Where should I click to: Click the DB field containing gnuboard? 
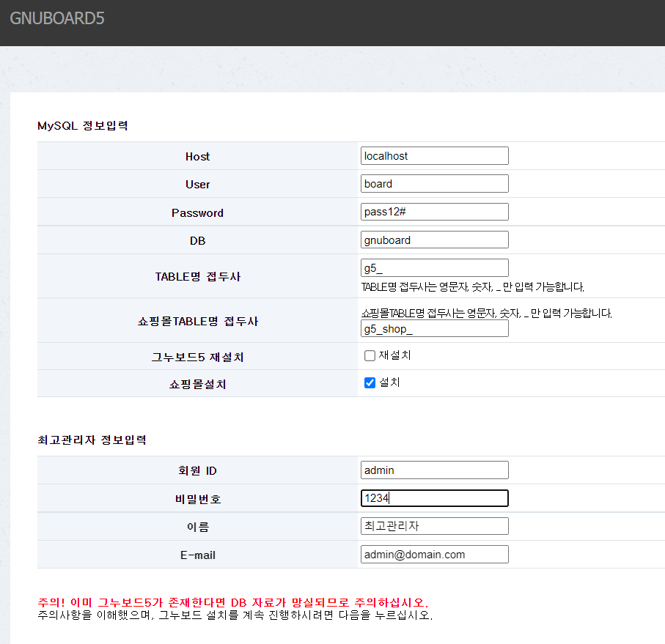pyautogui.click(x=434, y=240)
